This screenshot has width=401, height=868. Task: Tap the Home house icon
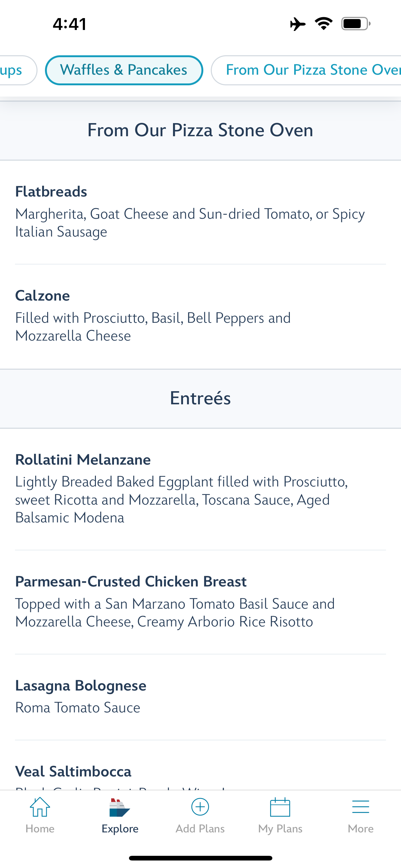pyautogui.click(x=40, y=807)
